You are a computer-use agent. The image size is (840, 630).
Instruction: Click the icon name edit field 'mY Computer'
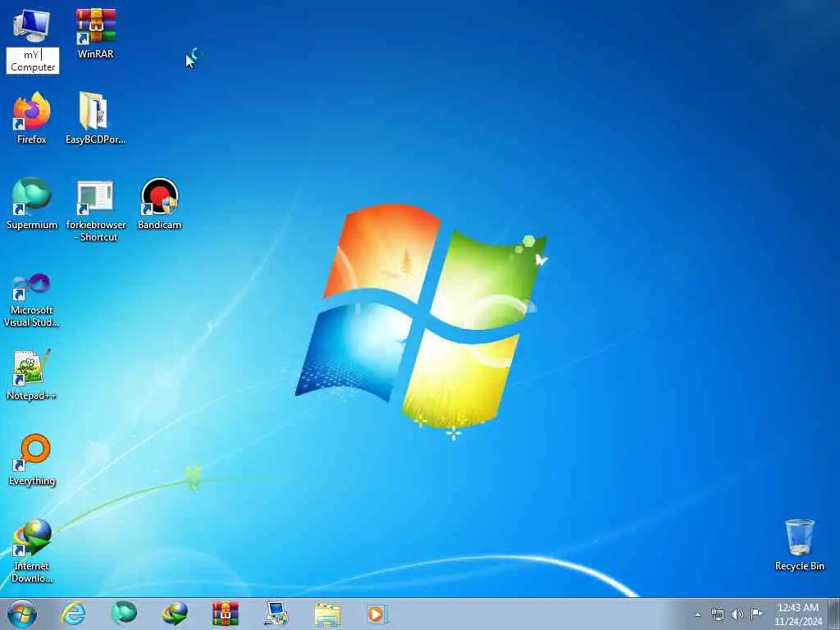click(33, 61)
